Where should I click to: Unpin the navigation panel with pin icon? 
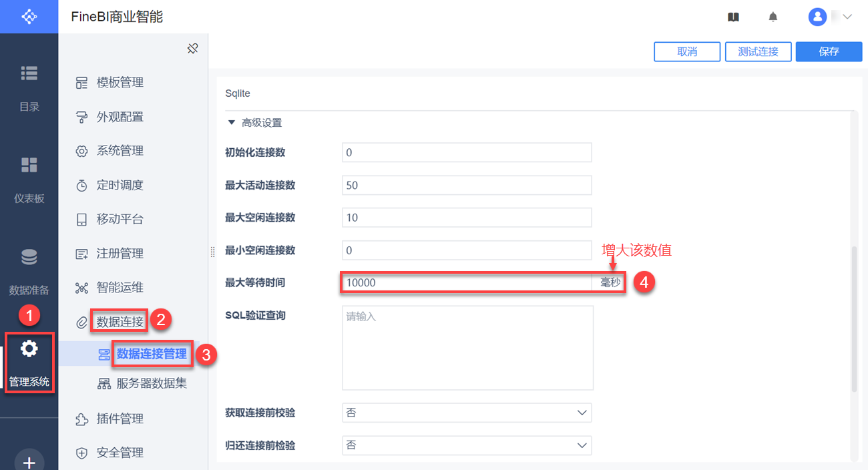(x=192, y=49)
